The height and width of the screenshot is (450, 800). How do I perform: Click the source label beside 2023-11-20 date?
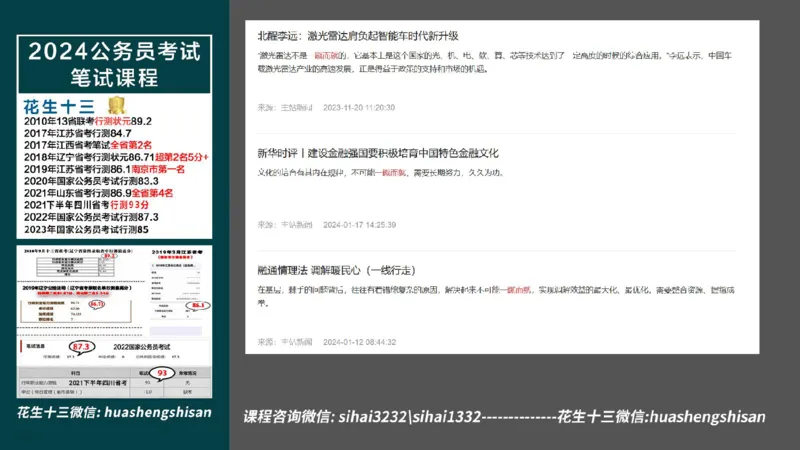[285, 108]
